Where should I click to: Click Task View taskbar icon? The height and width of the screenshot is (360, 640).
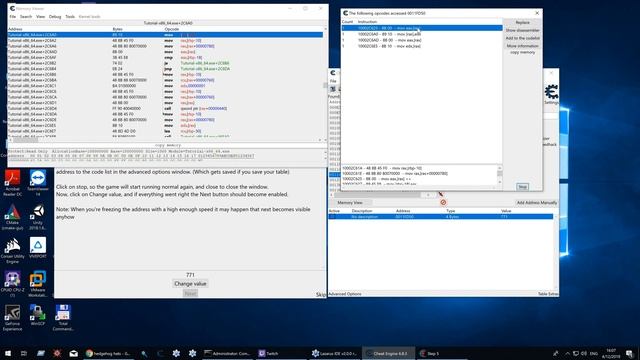tap(24, 353)
